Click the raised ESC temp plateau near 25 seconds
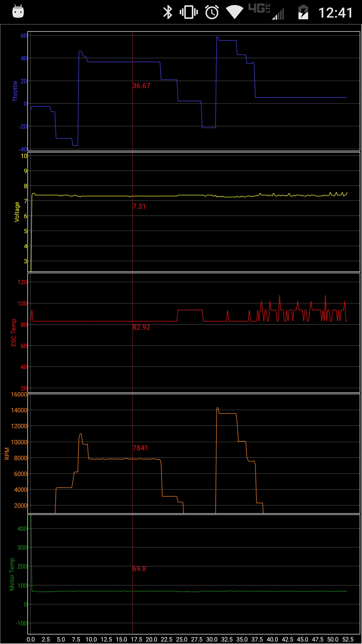The width and height of the screenshot is (362, 644). pos(190,310)
